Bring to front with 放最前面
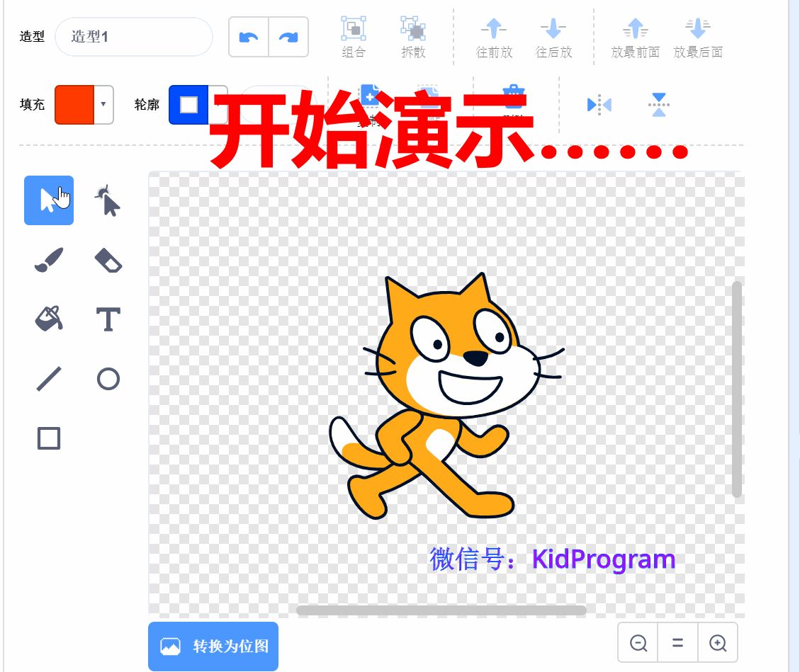The width and height of the screenshot is (800, 672). [x=635, y=38]
